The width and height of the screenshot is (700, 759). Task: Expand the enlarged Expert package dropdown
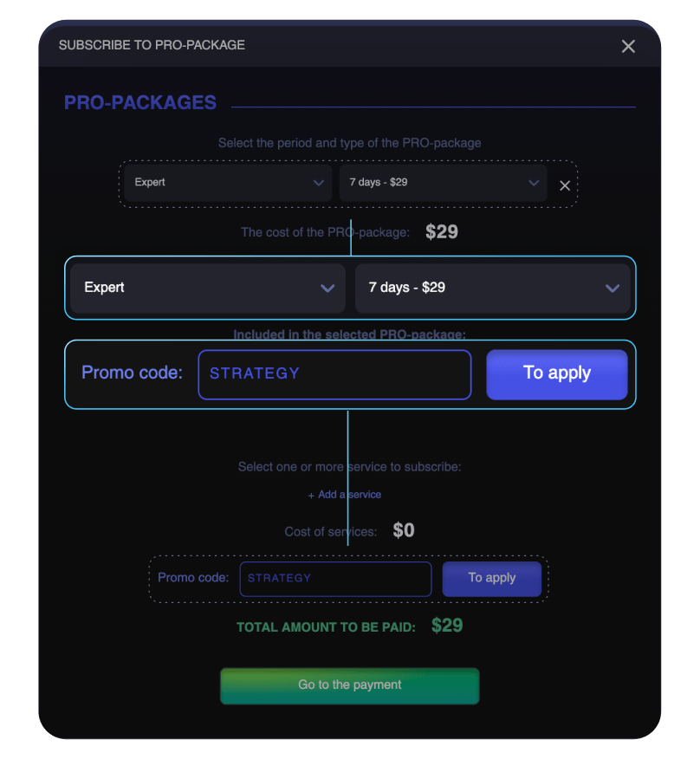208,288
